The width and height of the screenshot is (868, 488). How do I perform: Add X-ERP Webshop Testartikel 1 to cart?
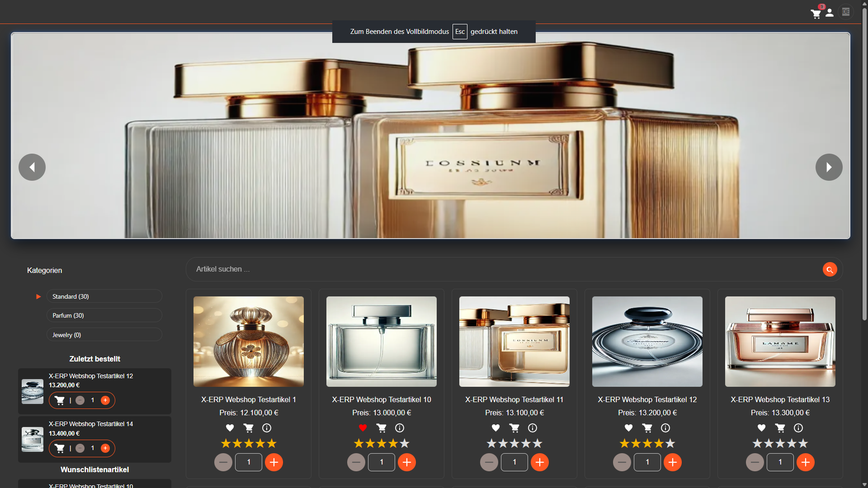pyautogui.click(x=248, y=428)
